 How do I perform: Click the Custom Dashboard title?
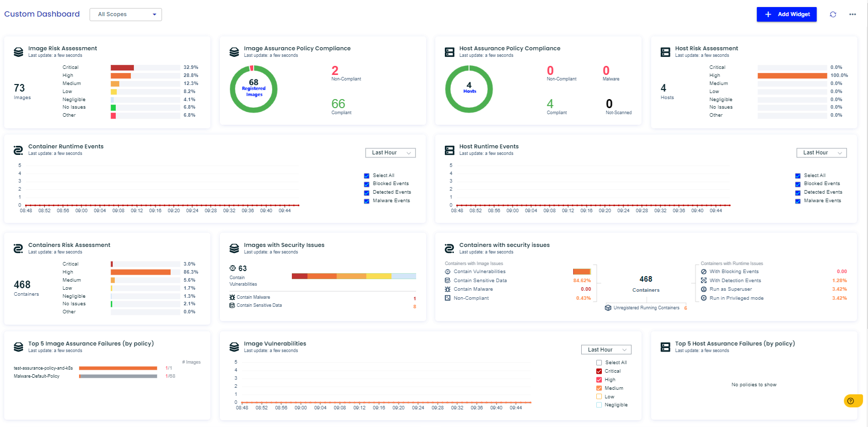pos(42,14)
